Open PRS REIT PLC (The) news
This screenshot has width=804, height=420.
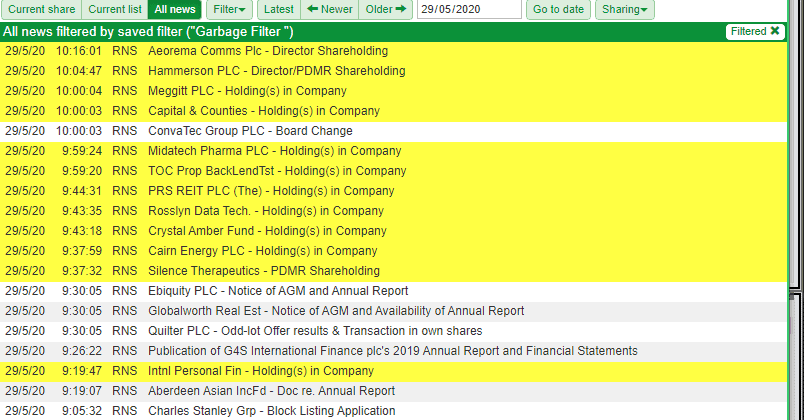(x=271, y=191)
